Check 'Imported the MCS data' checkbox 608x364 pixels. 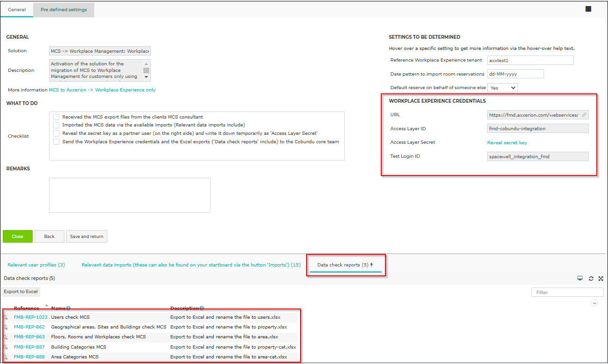(x=56, y=125)
